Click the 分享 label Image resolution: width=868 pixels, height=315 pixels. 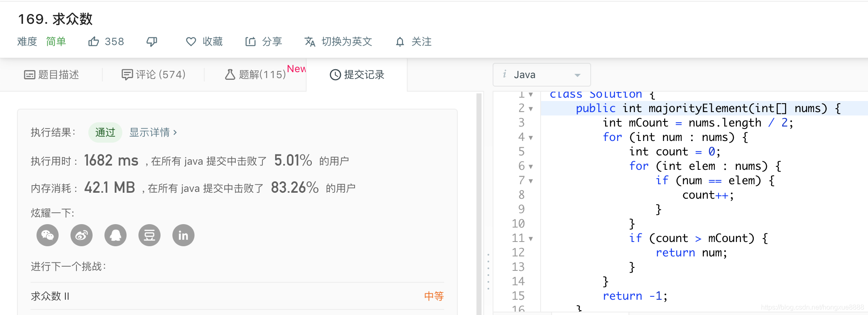coord(272,42)
